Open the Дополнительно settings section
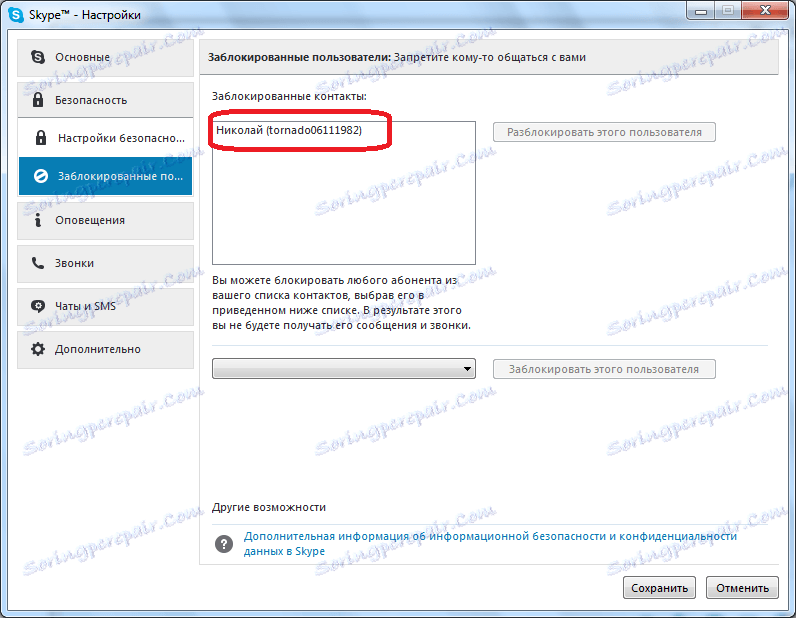The image size is (796, 618). coord(106,349)
